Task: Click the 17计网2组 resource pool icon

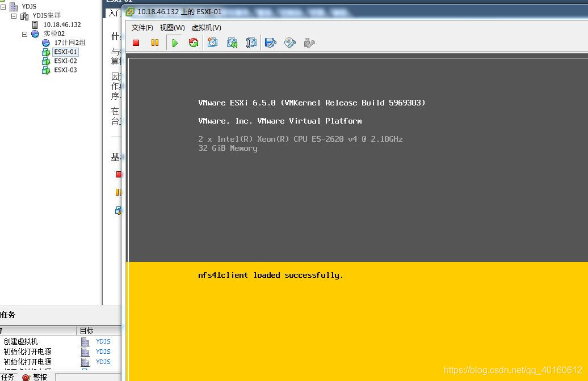Action: point(46,43)
